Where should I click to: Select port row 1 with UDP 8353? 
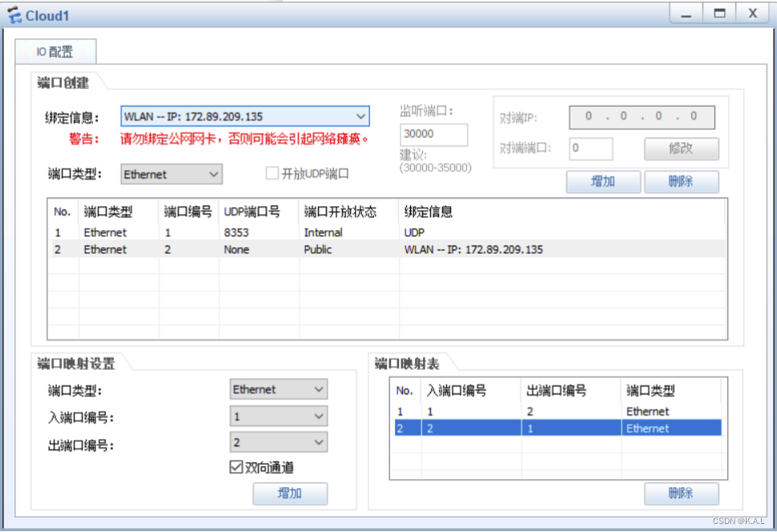tap(387, 233)
